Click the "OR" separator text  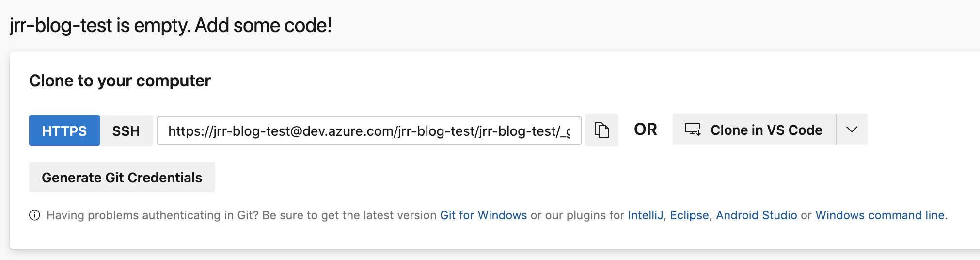pos(645,130)
